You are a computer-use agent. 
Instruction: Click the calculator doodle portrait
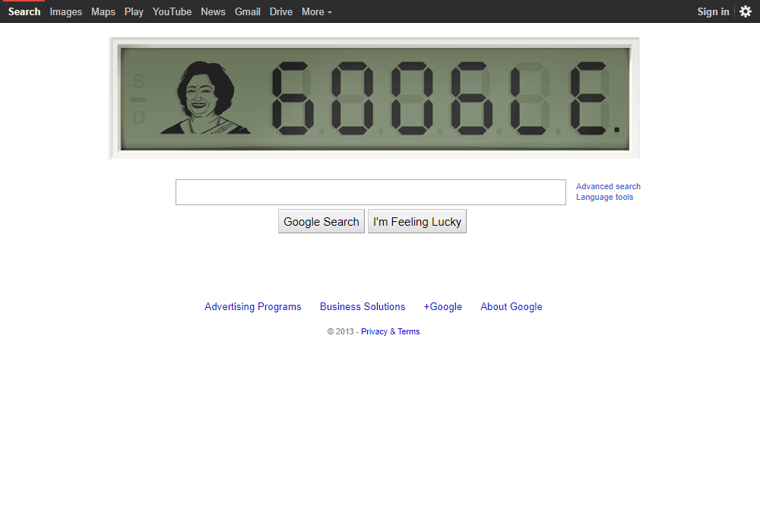tap(205, 97)
